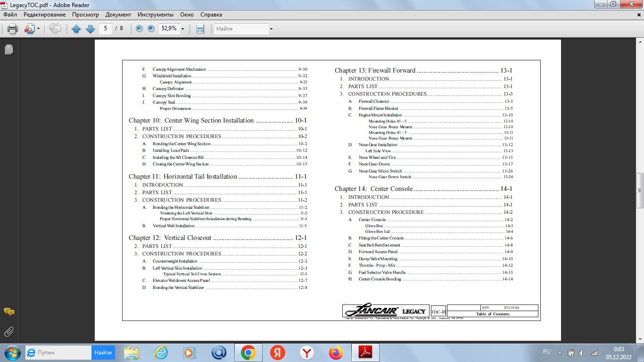Zoom in with the plus button
This screenshot has height=362, width=644.
(151, 29)
